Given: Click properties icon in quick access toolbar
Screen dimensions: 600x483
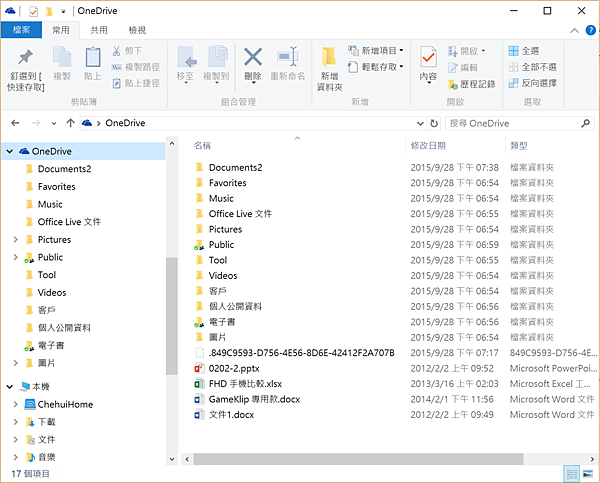Looking at the screenshot, I should tap(33, 11).
